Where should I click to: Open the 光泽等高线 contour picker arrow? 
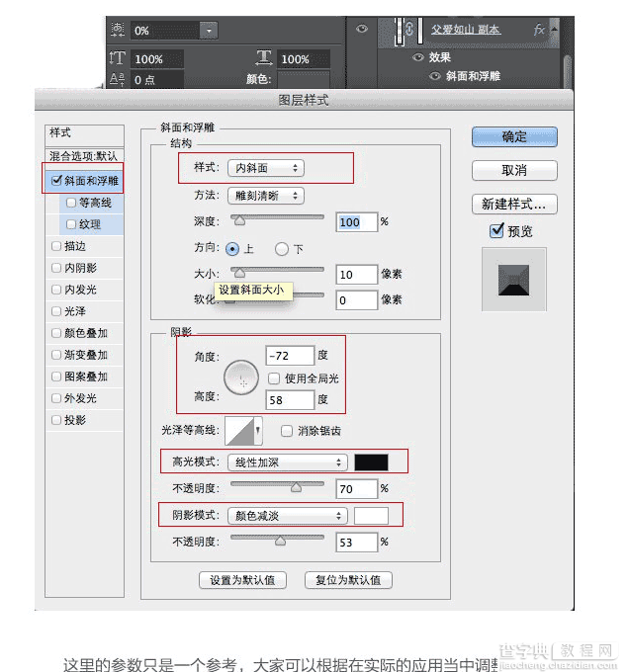258,430
